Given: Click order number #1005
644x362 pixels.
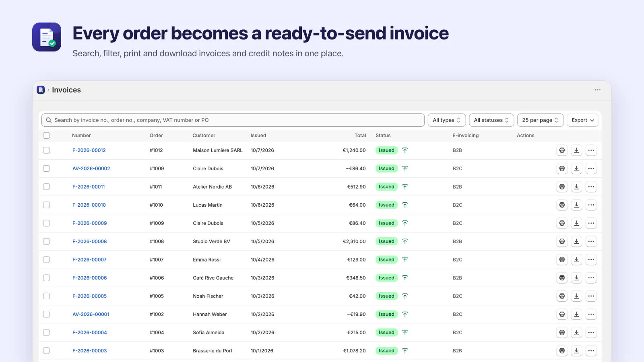Looking at the screenshot, I should (157, 296).
